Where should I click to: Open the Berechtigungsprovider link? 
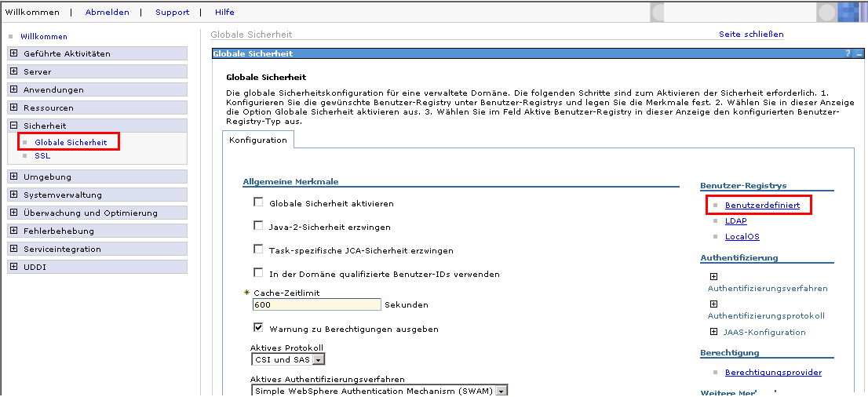coord(773,372)
